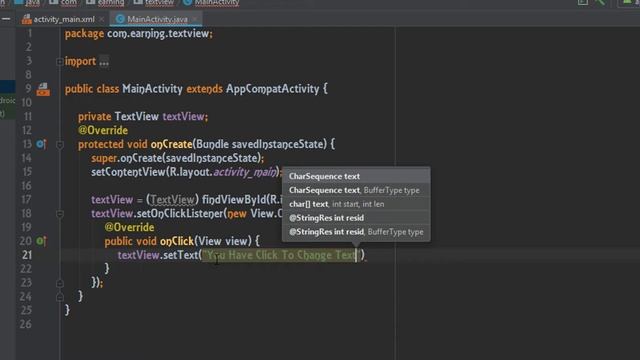Click 'setText' on line 21
Viewport: 640px width, 360px height.
pos(180,255)
